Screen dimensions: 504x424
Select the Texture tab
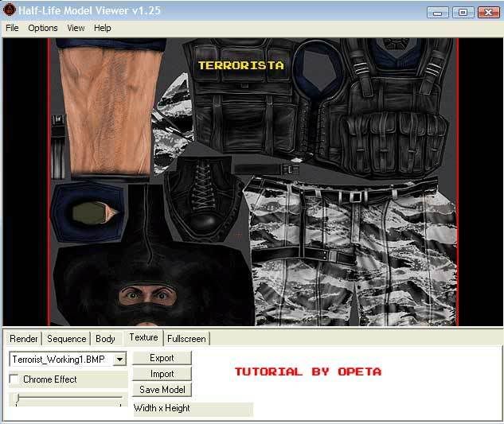(x=143, y=337)
